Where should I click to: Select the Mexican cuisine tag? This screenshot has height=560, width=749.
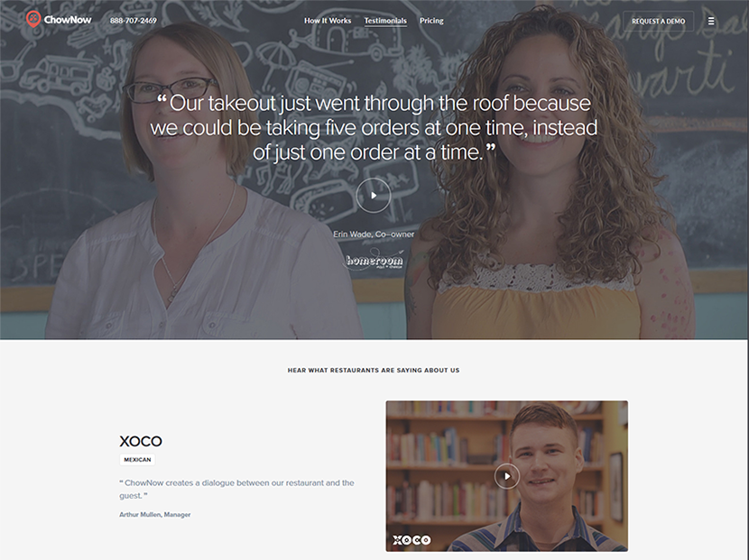pos(137,459)
